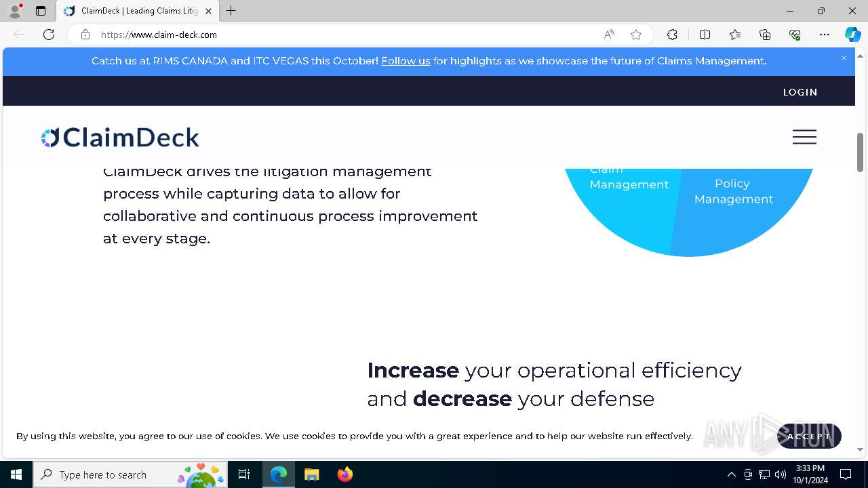Click the vertical scrollbar thumb
Viewport: 868px width, 488px height.
tap(860, 152)
